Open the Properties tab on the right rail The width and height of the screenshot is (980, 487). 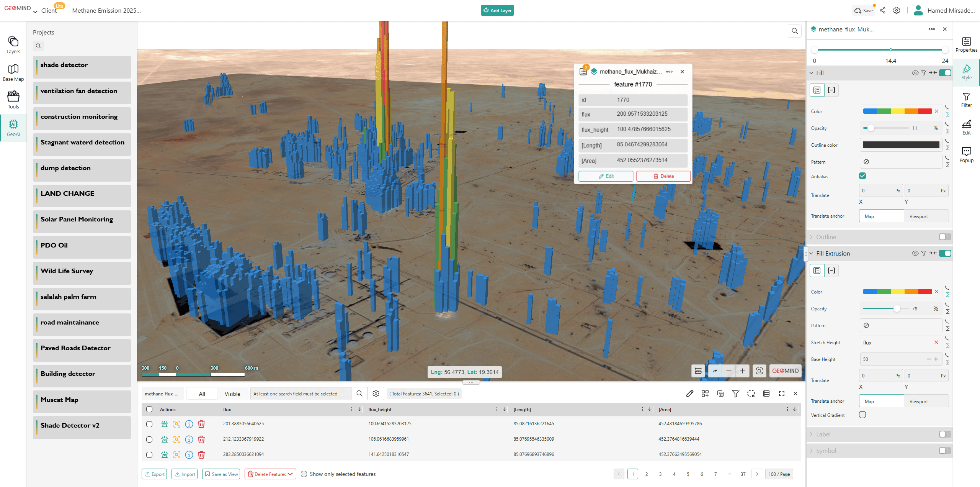click(x=967, y=44)
